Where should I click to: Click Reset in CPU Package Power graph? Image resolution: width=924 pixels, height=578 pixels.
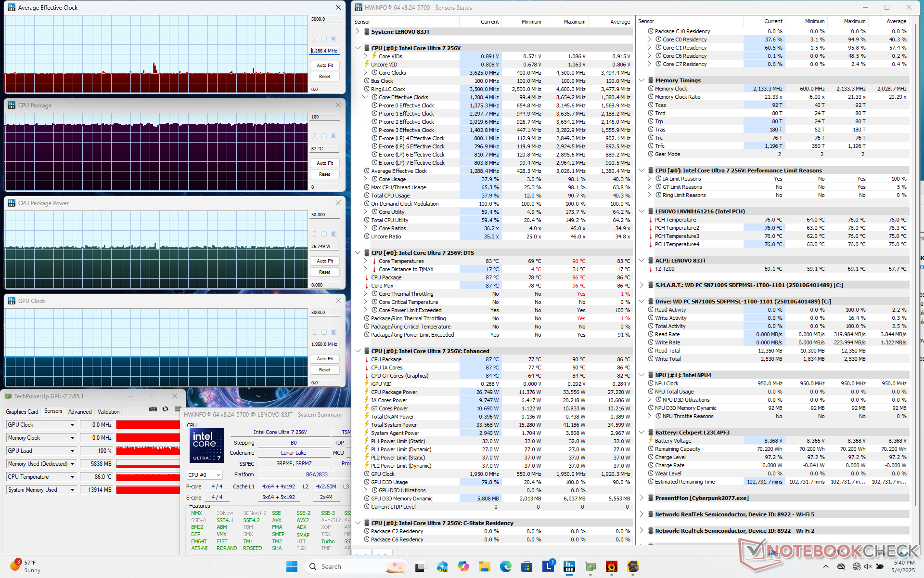click(325, 272)
